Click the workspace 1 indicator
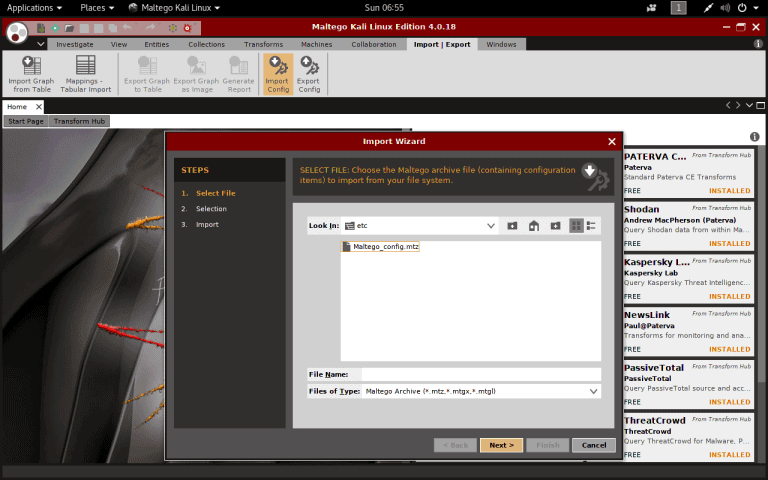The image size is (768, 480). [678, 8]
